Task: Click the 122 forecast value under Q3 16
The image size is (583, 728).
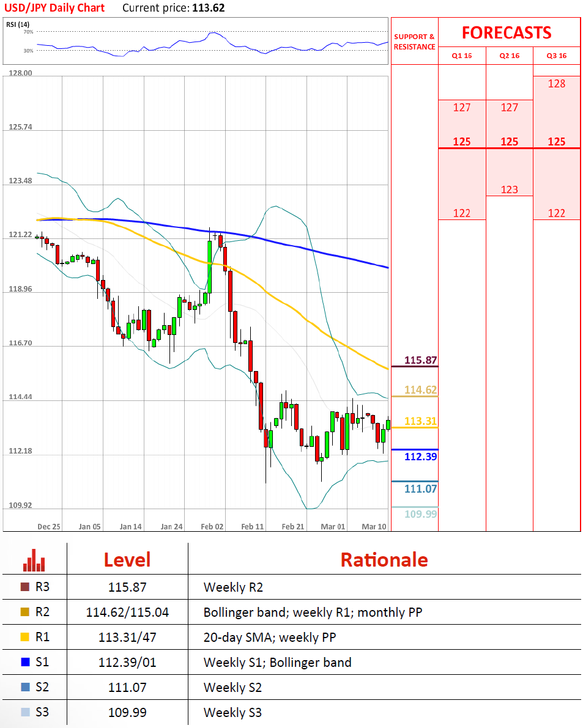Action: [557, 213]
